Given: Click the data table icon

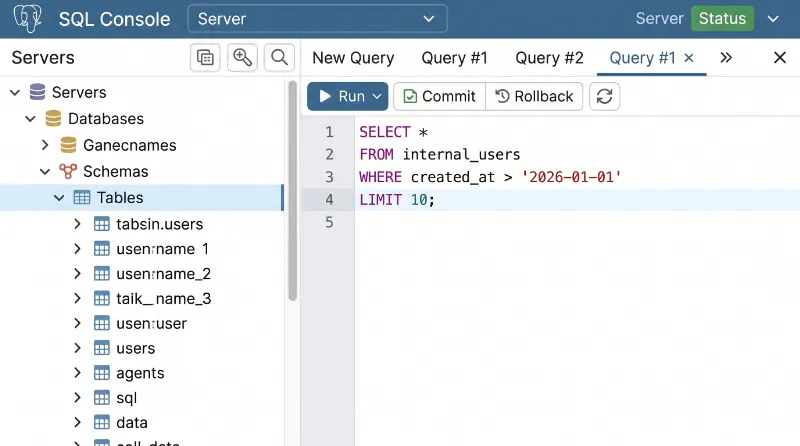Looking at the screenshot, I should [102, 423].
